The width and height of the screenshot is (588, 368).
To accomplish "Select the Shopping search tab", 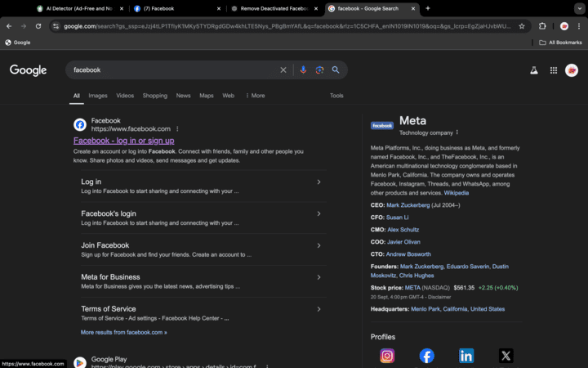I will click(155, 96).
